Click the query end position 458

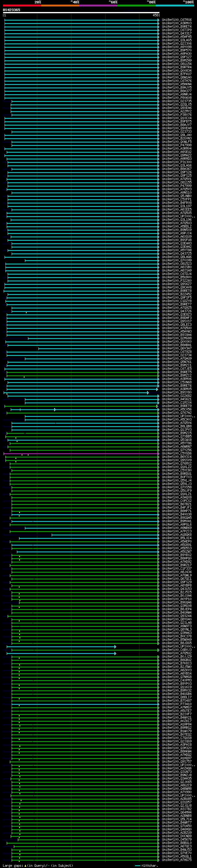pos(155,15)
